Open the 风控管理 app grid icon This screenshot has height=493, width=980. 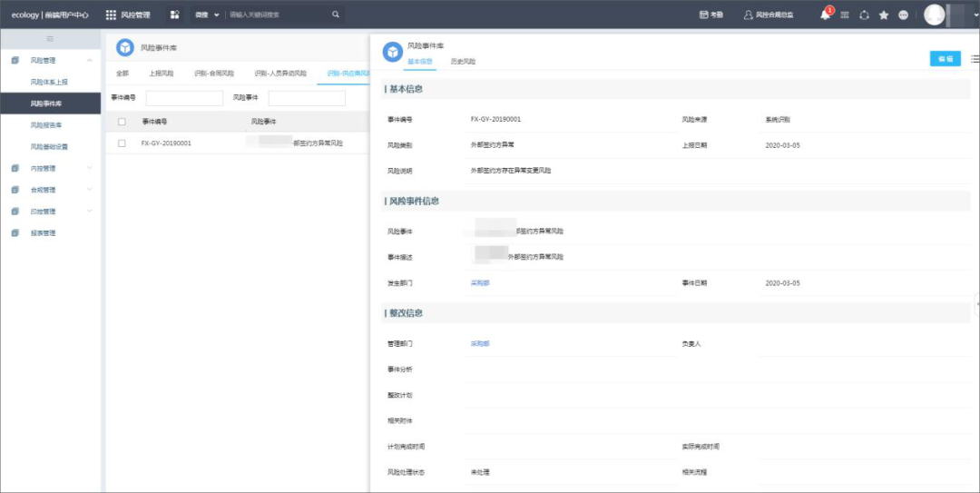pyautogui.click(x=111, y=15)
